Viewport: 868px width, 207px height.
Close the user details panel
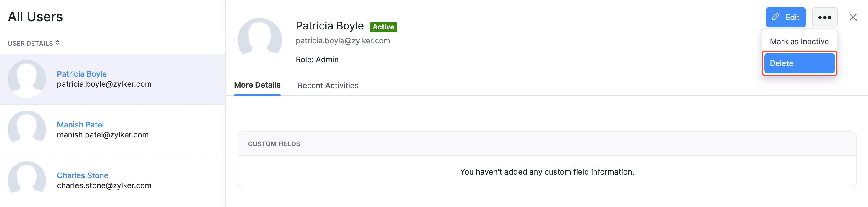(853, 17)
